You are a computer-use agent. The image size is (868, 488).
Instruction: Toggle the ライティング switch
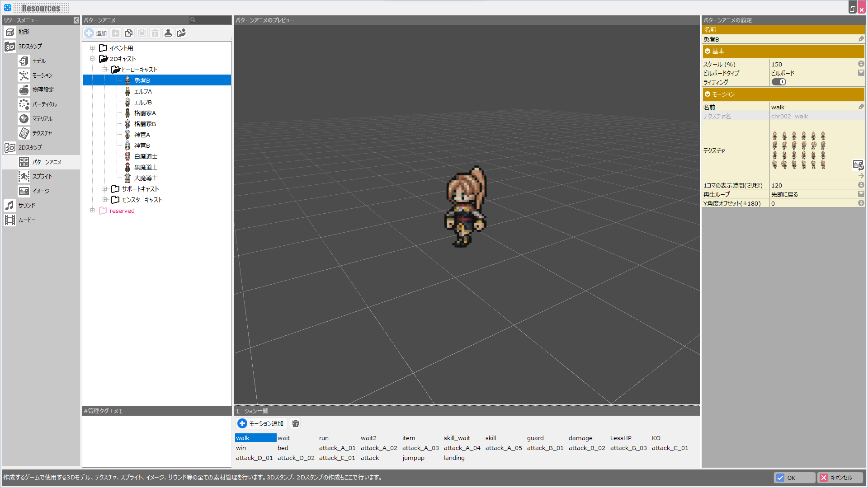pyautogui.click(x=778, y=82)
